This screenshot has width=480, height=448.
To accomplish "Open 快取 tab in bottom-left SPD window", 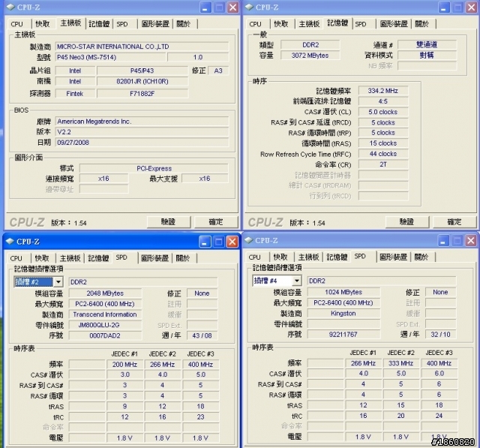I will click(x=42, y=258).
